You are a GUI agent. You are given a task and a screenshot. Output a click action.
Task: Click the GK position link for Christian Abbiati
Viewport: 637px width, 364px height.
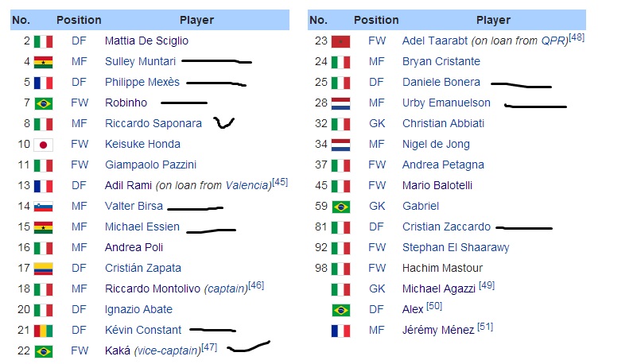coord(377,124)
